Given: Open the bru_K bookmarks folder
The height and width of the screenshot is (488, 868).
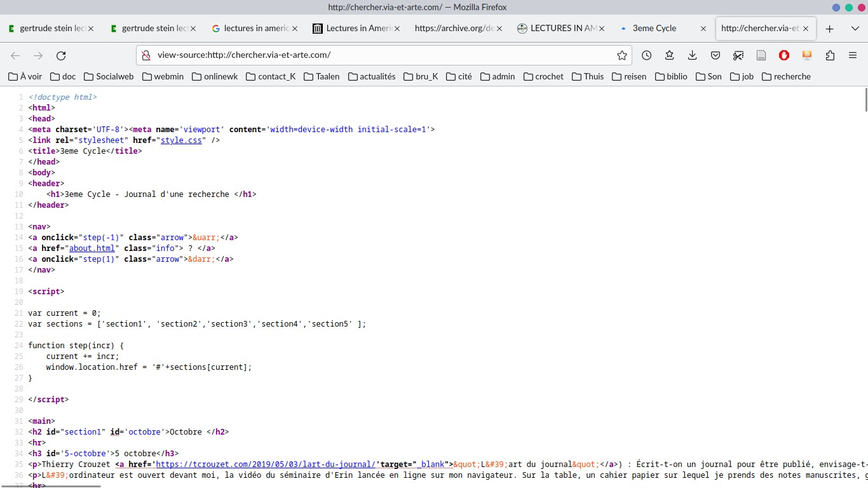Looking at the screenshot, I should point(420,76).
